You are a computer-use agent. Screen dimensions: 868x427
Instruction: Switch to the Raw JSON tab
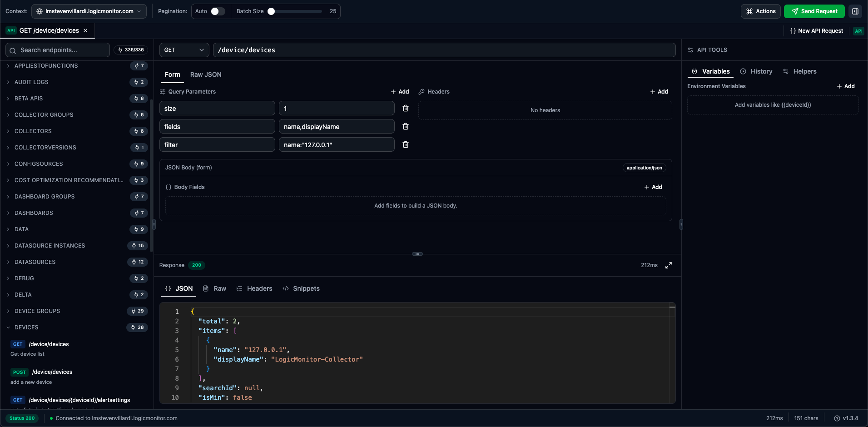(x=205, y=74)
